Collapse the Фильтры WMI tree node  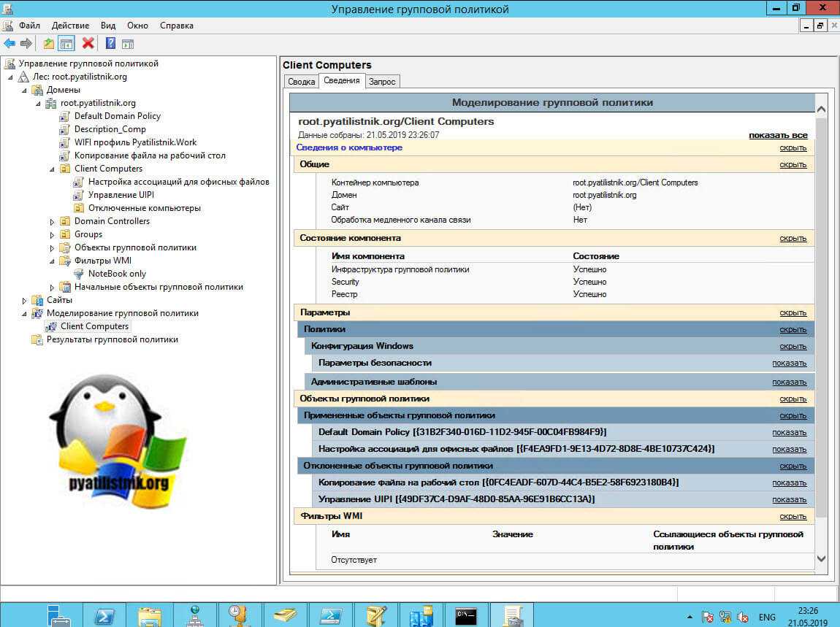point(52,261)
